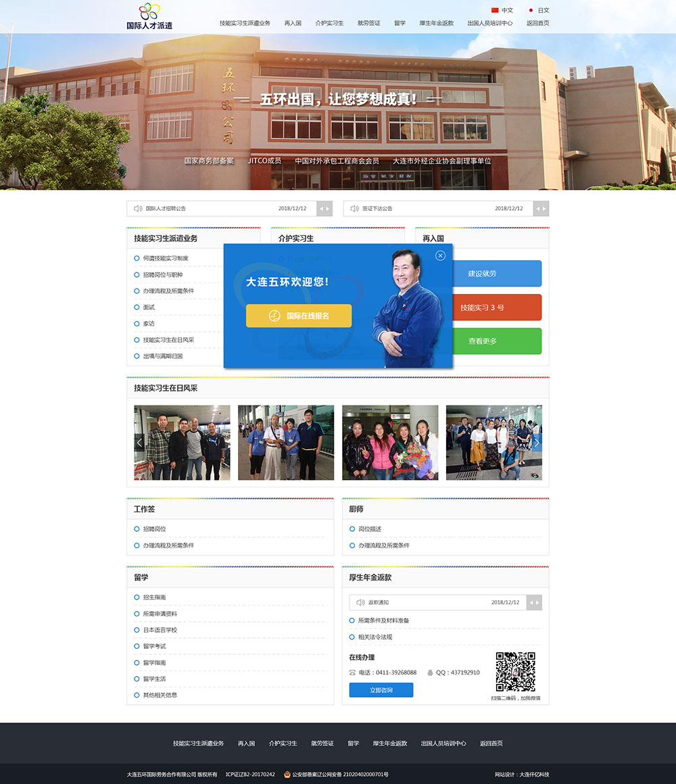Click the speaker icon beside 返款通知
Image resolution: width=676 pixels, height=784 pixels.
point(360,602)
